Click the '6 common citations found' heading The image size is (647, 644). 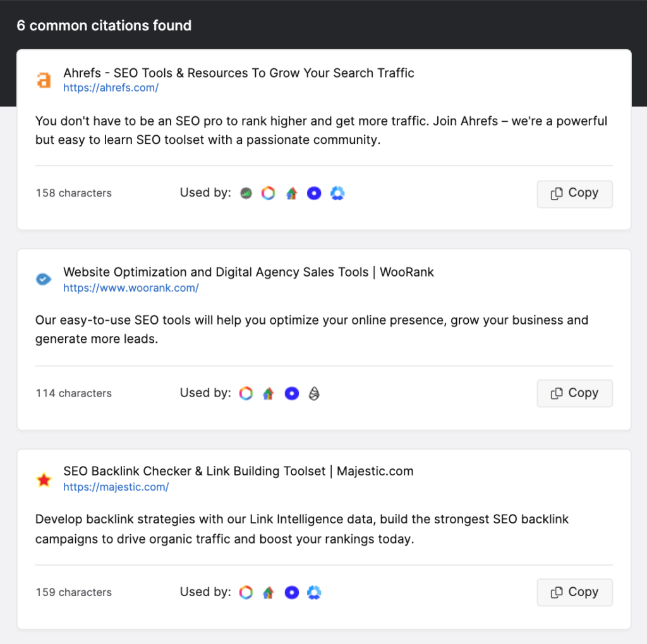pyautogui.click(x=104, y=25)
